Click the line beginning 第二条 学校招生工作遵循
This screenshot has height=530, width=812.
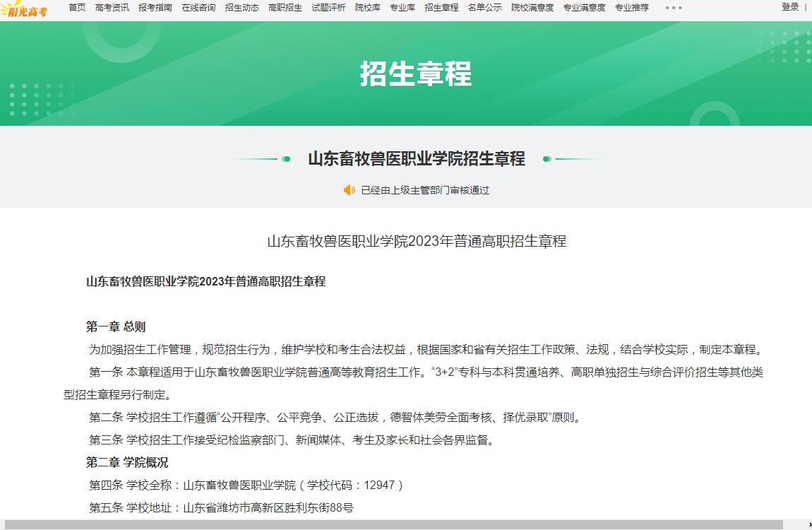[x=336, y=417]
